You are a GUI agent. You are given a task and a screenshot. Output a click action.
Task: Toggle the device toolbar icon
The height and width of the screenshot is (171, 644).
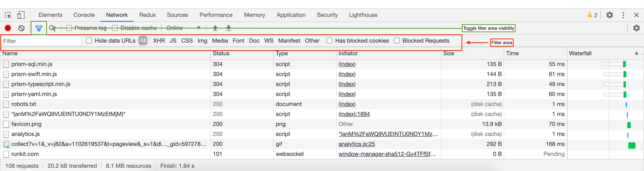21,15
